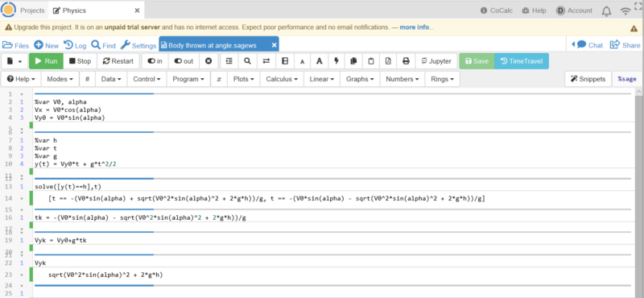This screenshot has width=644, height=298.
Task: Click the replace arrows icon
Action: [x=266, y=61]
